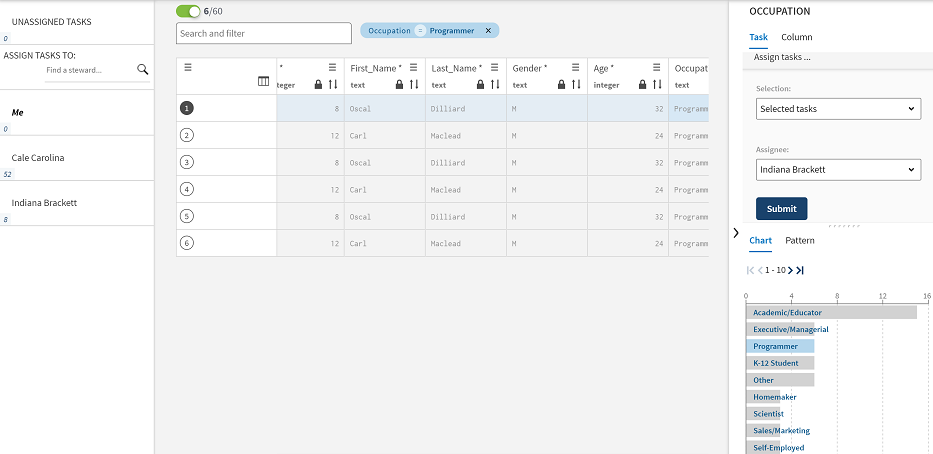Sort by the Last_Name column arrows

coord(495,85)
